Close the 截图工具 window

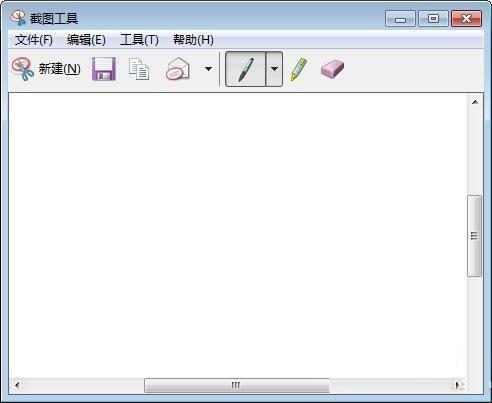pyautogui.click(x=467, y=19)
